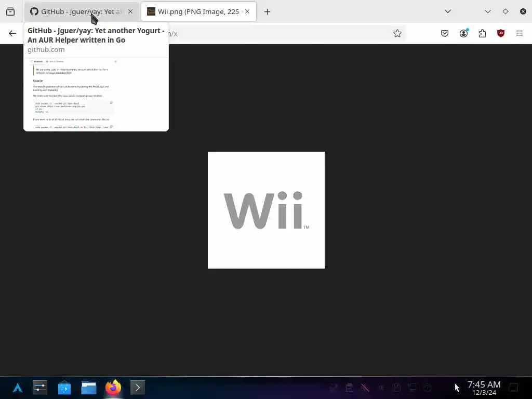Open the Firefox account menu
532x399 pixels.
[464, 33]
